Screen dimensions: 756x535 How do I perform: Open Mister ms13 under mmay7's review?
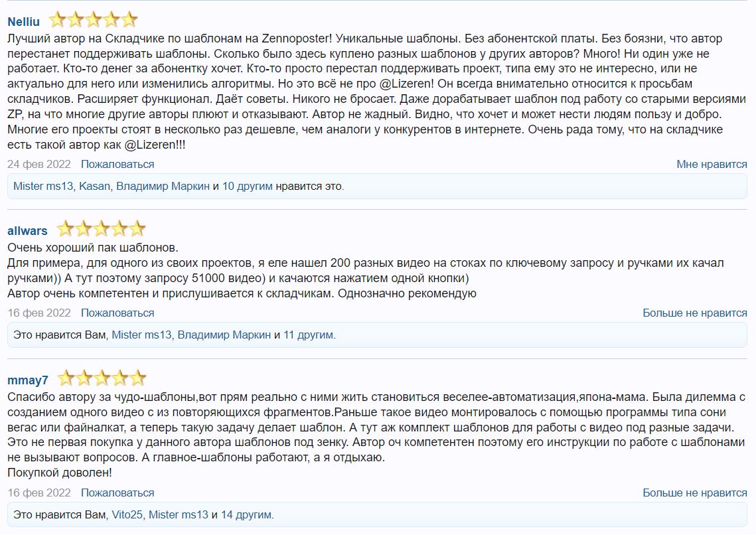click(x=179, y=514)
